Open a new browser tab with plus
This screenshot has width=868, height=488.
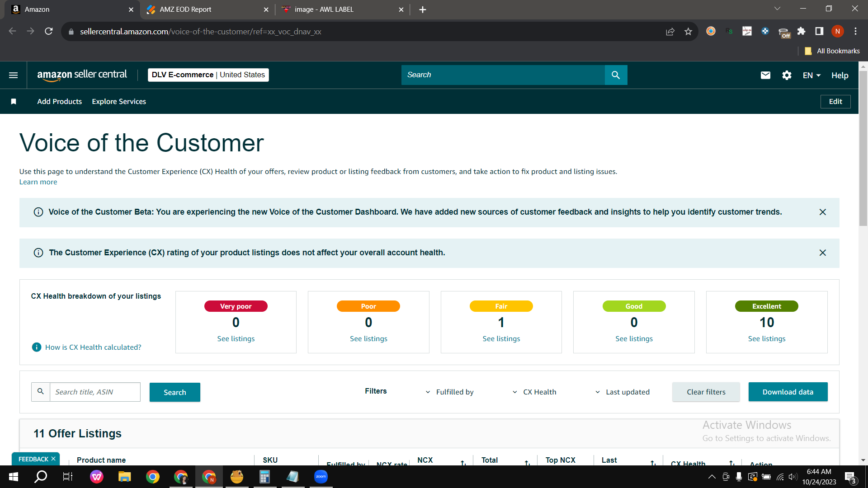click(422, 9)
